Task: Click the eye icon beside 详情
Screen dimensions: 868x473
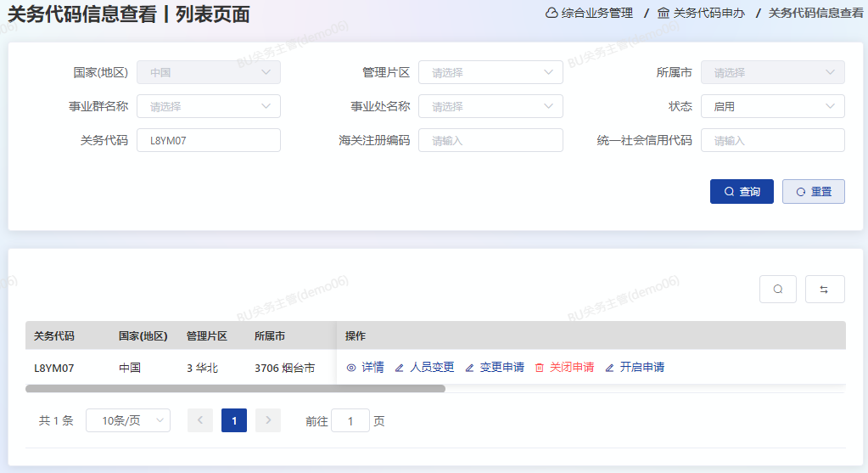Action: [x=351, y=368]
